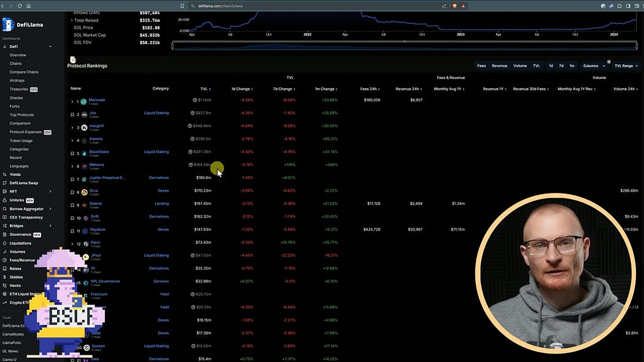
Task: Select the Revenue column filter
Action: (x=499, y=66)
